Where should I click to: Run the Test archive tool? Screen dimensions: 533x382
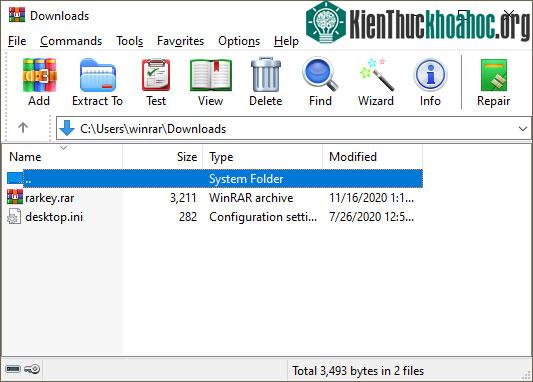(156, 75)
